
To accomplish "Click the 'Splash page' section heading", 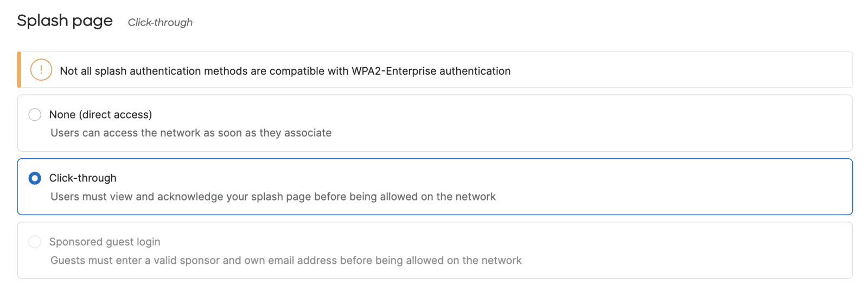I will point(65,21).
